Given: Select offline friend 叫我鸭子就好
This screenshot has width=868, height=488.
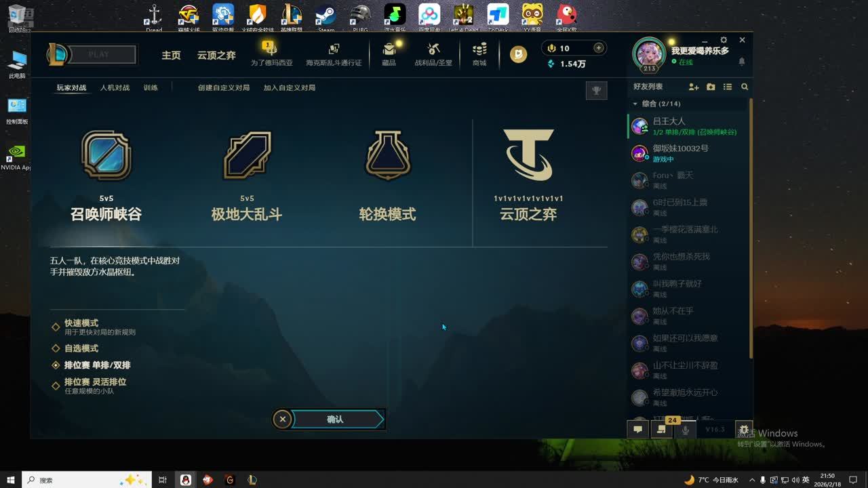Looking at the screenshot, I should coord(687,289).
